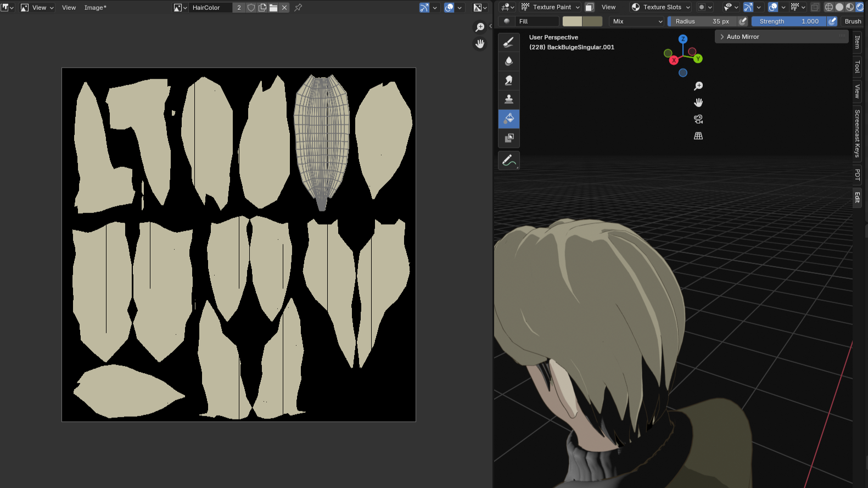Image resolution: width=868 pixels, height=488 pixels.
Task: Select the Draw brush tool
Action: (x=509, y=42)
